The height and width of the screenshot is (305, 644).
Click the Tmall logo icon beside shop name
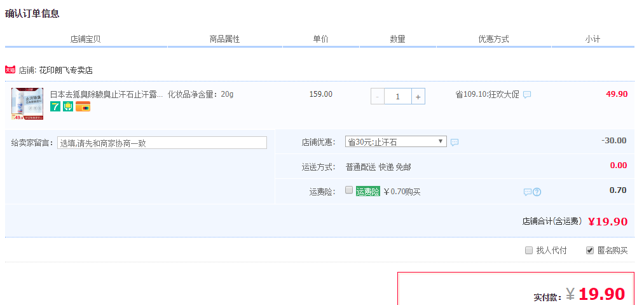coord(10,70)
